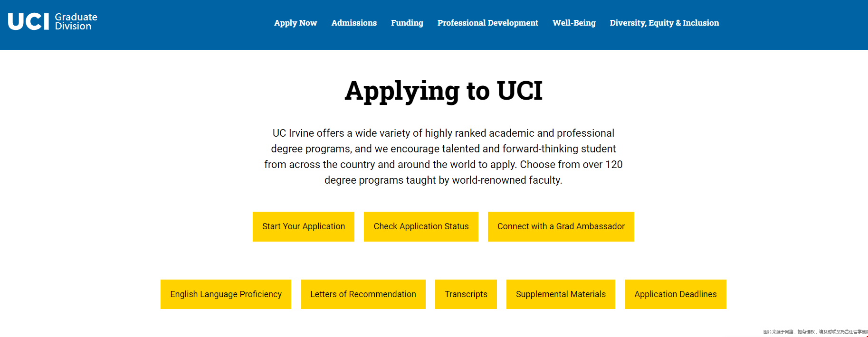
Task: Open English Language Proficiency page
Action: click(x=226, y=294)
